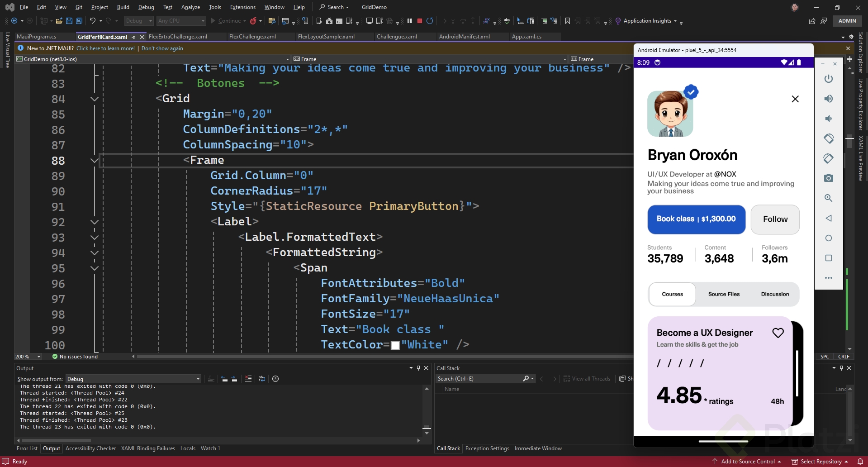Click the emulator back navigation triangle

[828, 218]
